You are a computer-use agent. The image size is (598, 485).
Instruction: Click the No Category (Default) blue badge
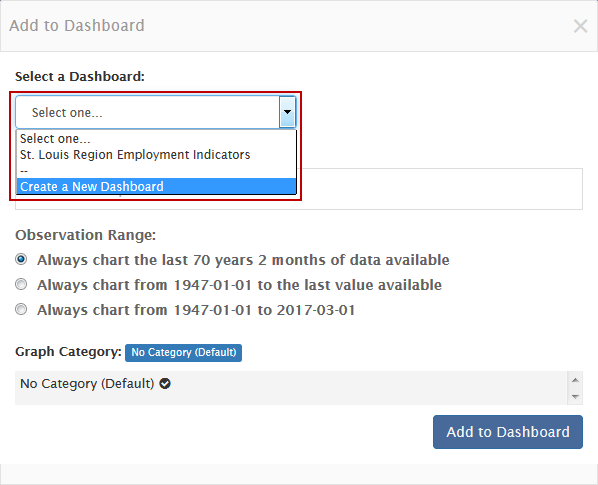coord(183,352)
